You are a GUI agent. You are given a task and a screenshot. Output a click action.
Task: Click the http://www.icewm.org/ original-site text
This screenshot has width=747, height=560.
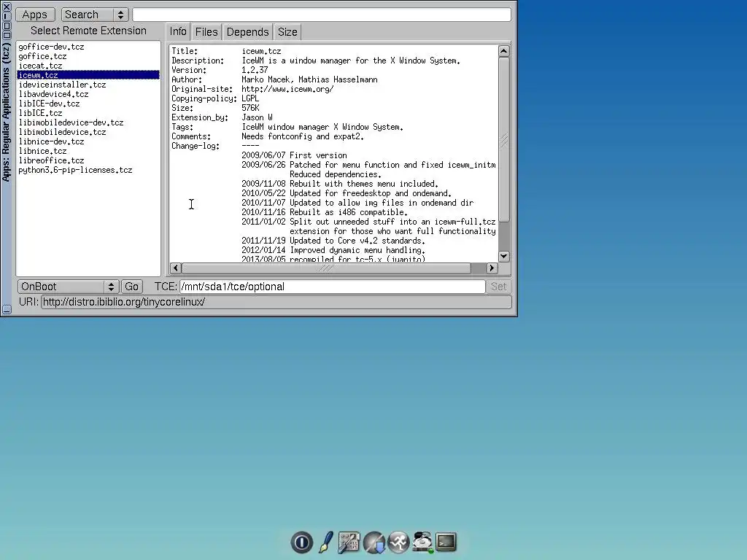(287, 89)
